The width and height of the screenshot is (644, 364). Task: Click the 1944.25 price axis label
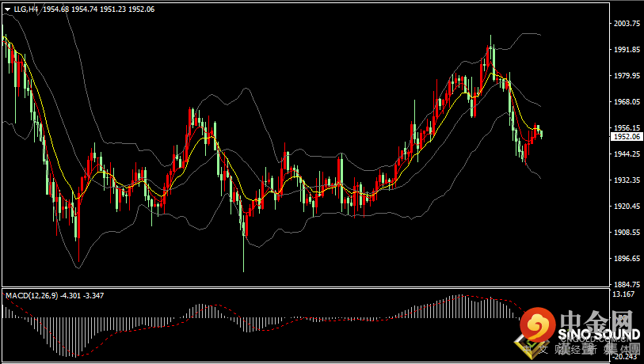click(x=627, y=154)
